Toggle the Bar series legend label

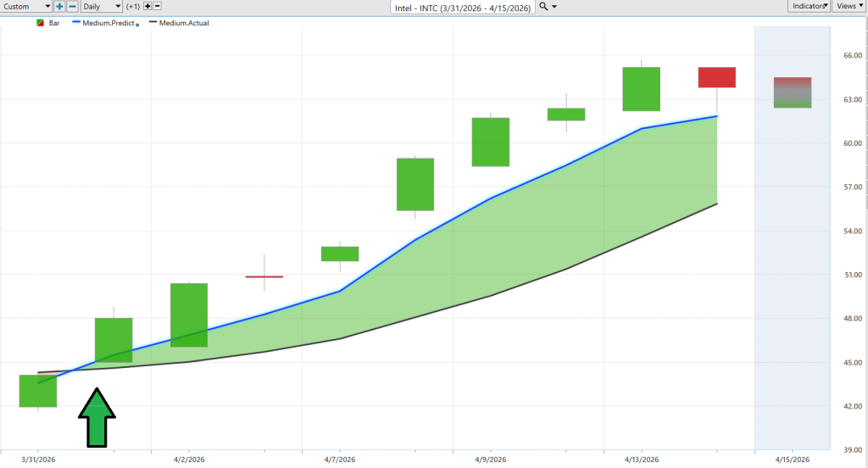(54, 23)
